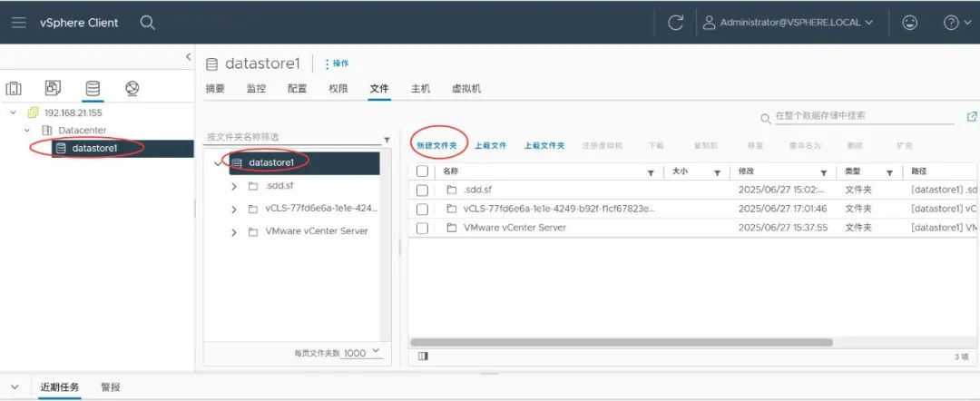Switch to Networking inventory view icon
Screen dimensions: 980x401
pos(132,89)
